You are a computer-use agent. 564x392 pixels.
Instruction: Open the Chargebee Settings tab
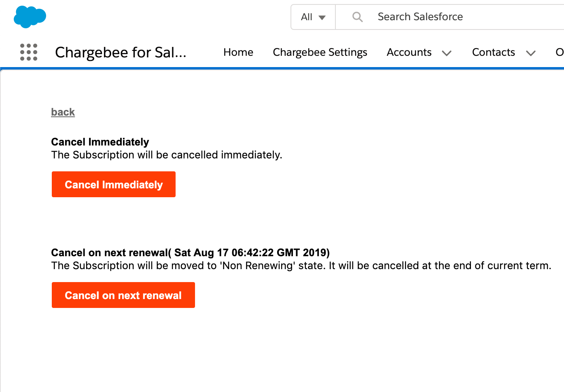pyautogui.click(x=320, y=53)
